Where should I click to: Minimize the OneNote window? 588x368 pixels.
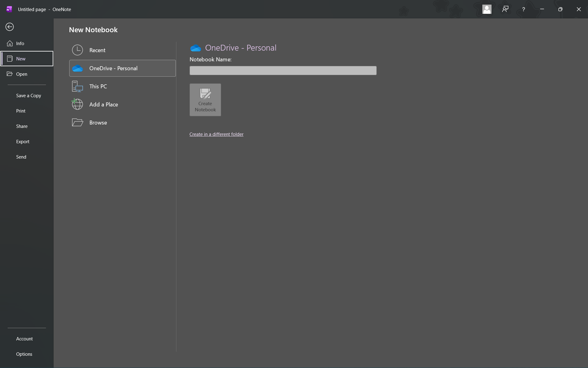tap(542, 9)
